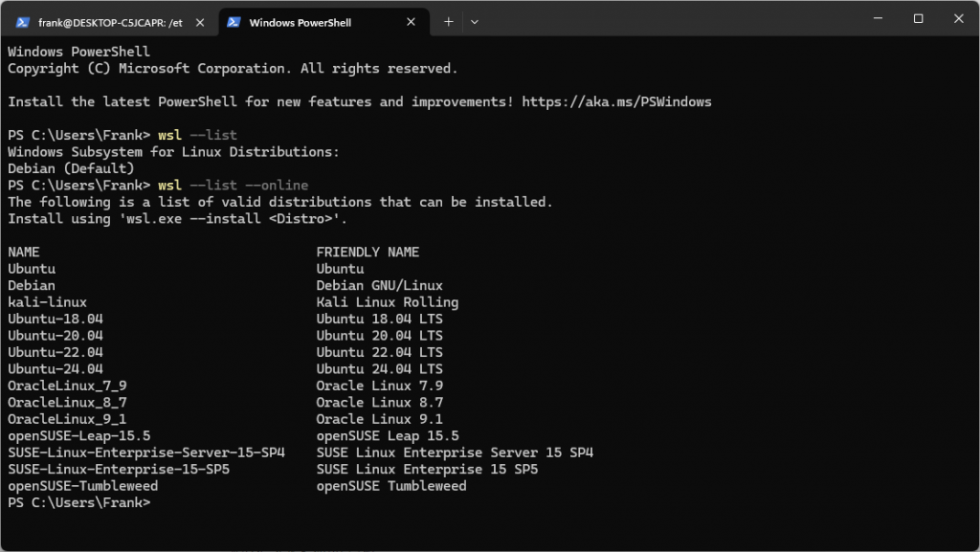Click the 'Debian (Default)' output line
The height and width of the screenshot is (552, 980).
[71, 168]
